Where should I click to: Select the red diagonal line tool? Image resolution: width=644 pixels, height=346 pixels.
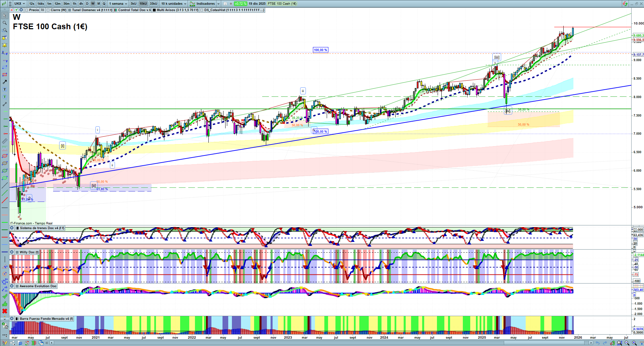click(5, 200)
